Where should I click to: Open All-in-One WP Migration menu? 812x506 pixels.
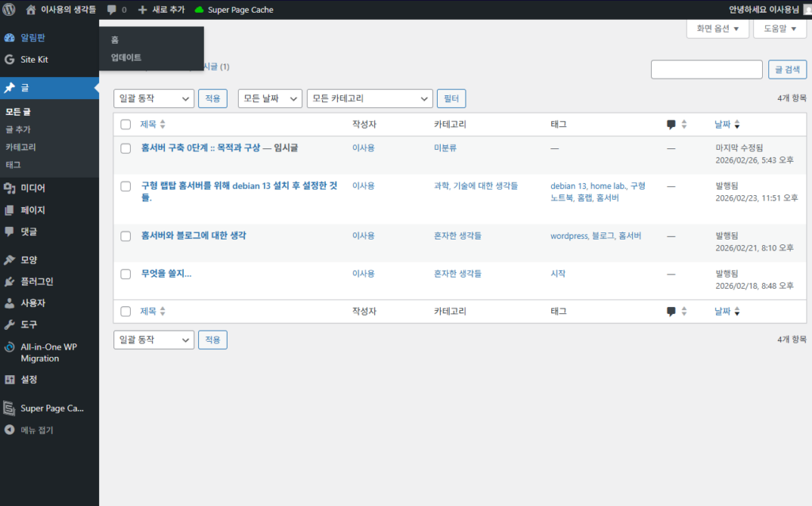pos(48,353)
